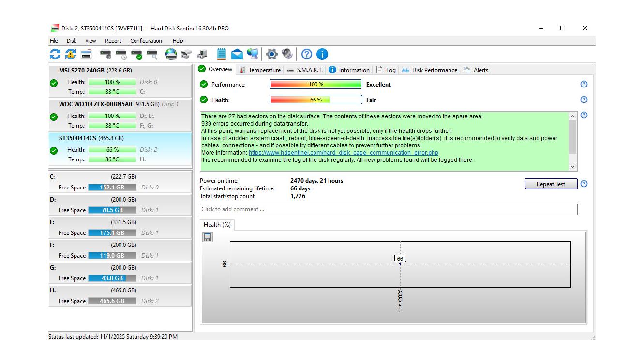Open the blue envelope email icon
Image resolution: width=644 pixels, height=362 pixels.
[x=237, y=54]
